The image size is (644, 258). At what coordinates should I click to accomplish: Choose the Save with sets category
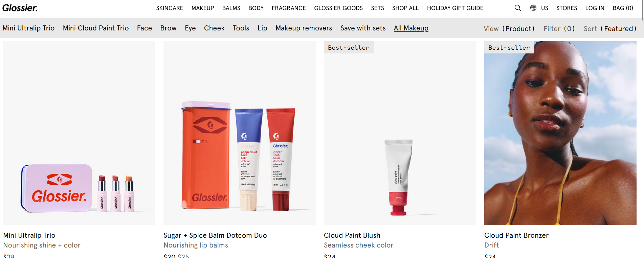click(x=363, y=28)
